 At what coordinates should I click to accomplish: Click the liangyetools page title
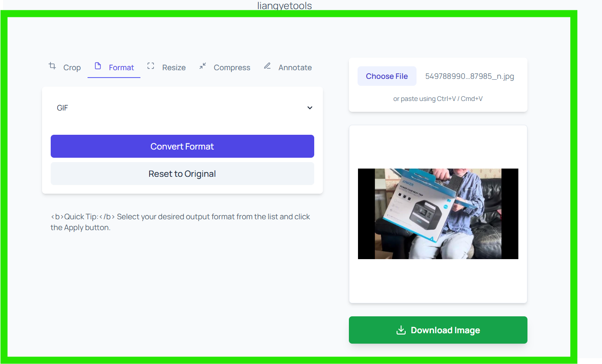tap(284, 6)
